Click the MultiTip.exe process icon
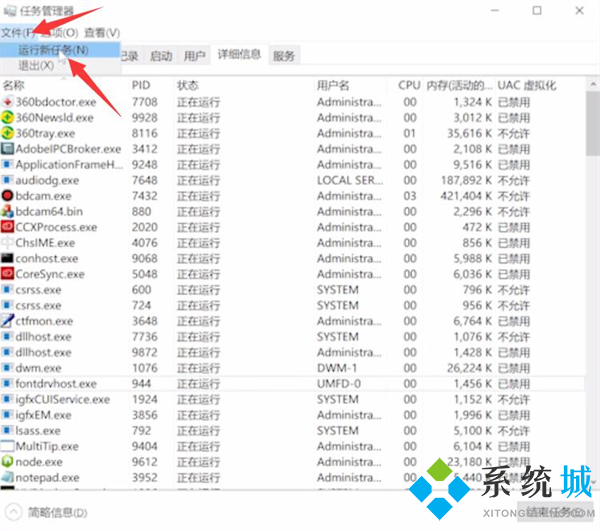 point(7,446)
